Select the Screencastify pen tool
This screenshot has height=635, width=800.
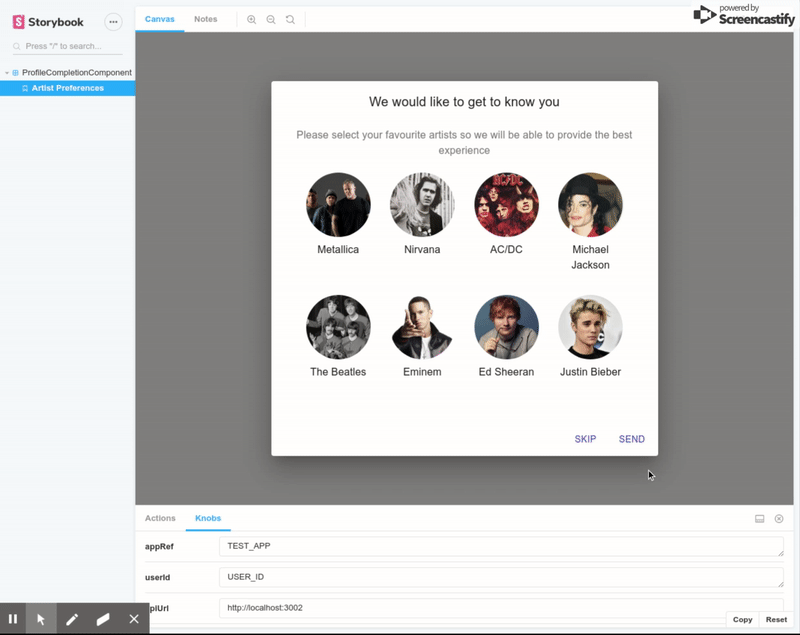(72, 619)
